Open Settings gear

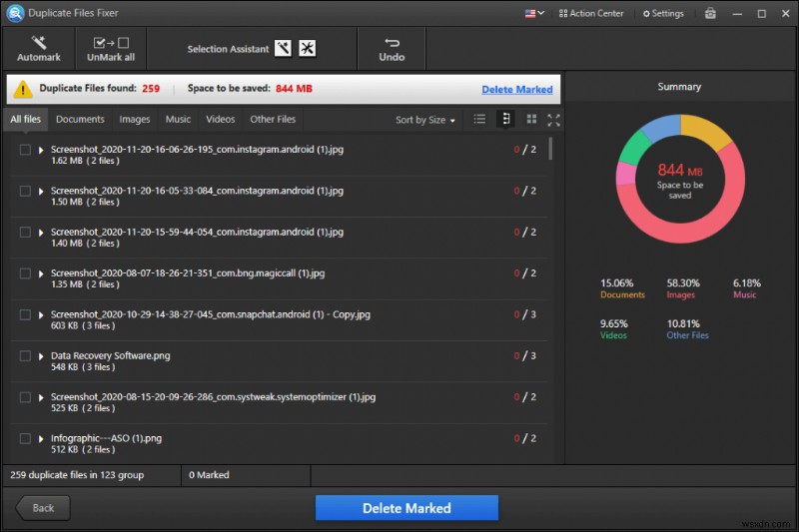(x=663, y=13)
